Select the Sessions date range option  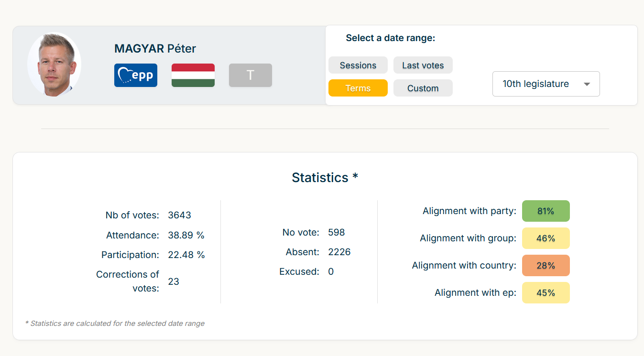coord(358,65)
